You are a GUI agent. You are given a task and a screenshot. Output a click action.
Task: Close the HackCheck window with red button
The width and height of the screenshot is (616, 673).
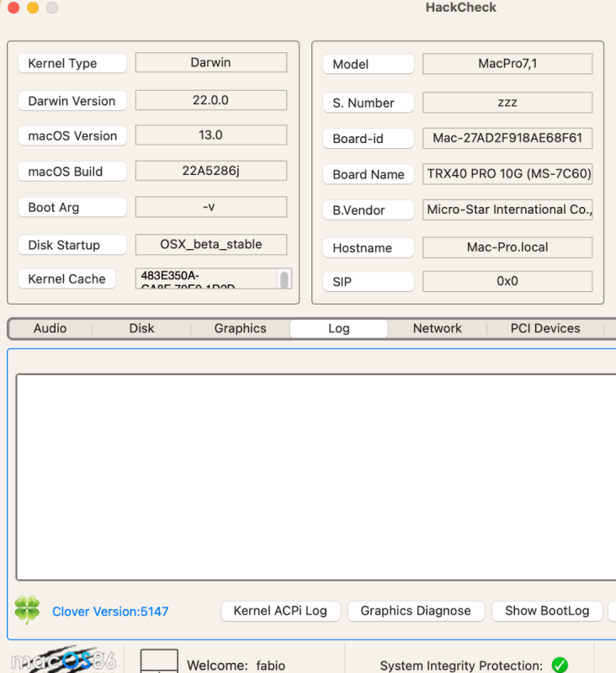coord(13,8)
